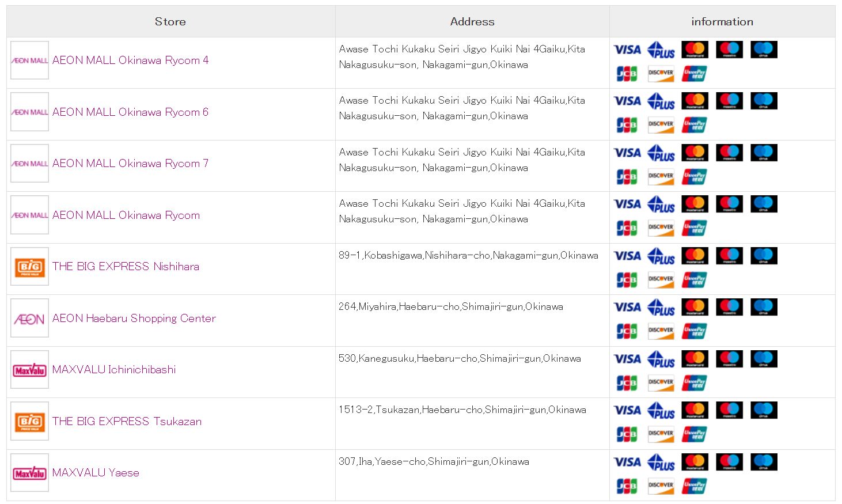Click the Discover icon in the Rycom 7 row
This screenshot has width=842, height=504.
(x=661, y=177)
